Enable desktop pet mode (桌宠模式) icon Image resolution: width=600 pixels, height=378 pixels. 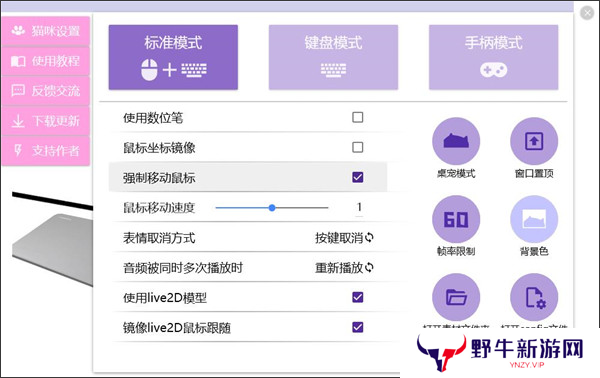[x=456, y=141]
